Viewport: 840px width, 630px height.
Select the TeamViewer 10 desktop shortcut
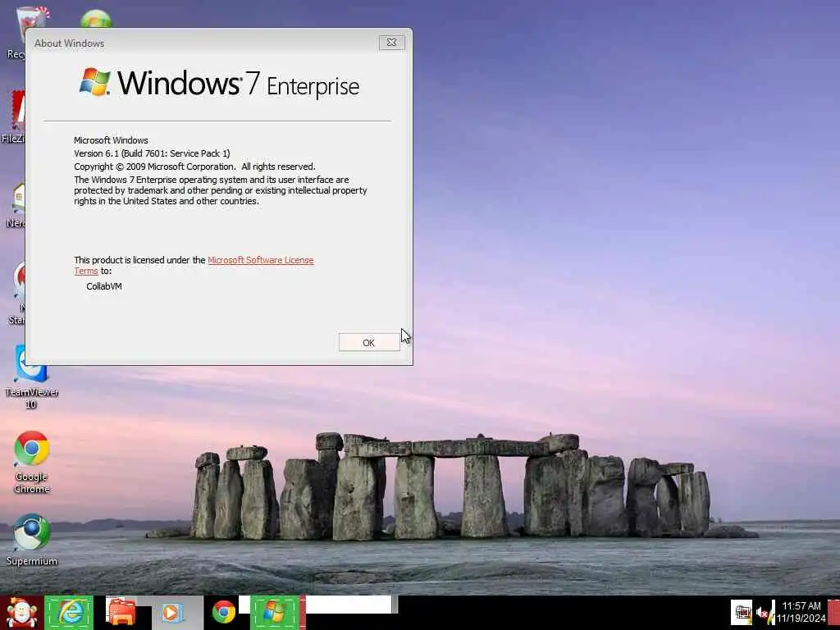[32, 377]
